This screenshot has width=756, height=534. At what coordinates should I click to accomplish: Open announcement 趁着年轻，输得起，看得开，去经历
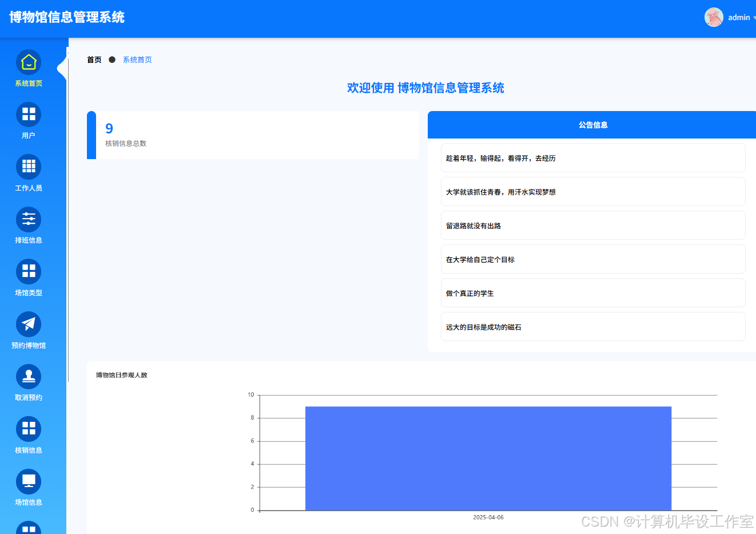pos(593,158)
